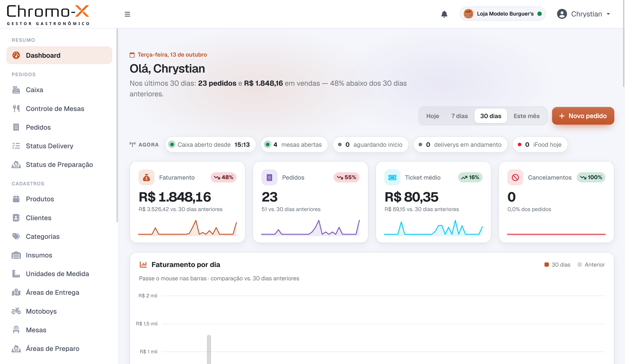
Task: Select the Loja Modelo Burguer's store selector
Action: [x=502, y=14]
